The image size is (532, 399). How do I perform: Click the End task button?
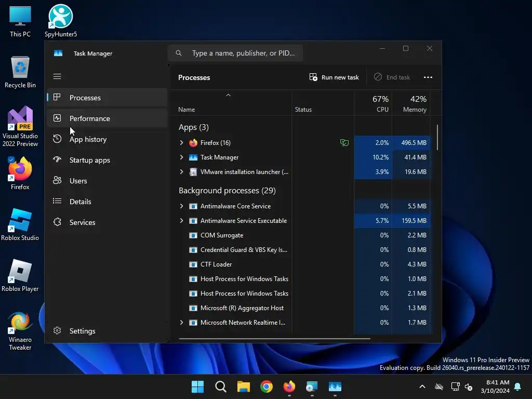(392, 77)
